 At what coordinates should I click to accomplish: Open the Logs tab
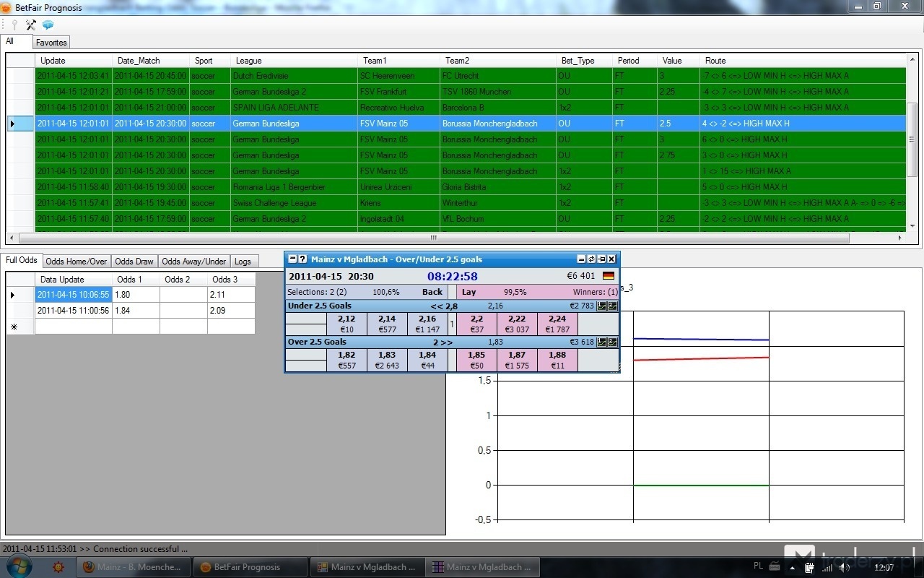pos(243,262)
